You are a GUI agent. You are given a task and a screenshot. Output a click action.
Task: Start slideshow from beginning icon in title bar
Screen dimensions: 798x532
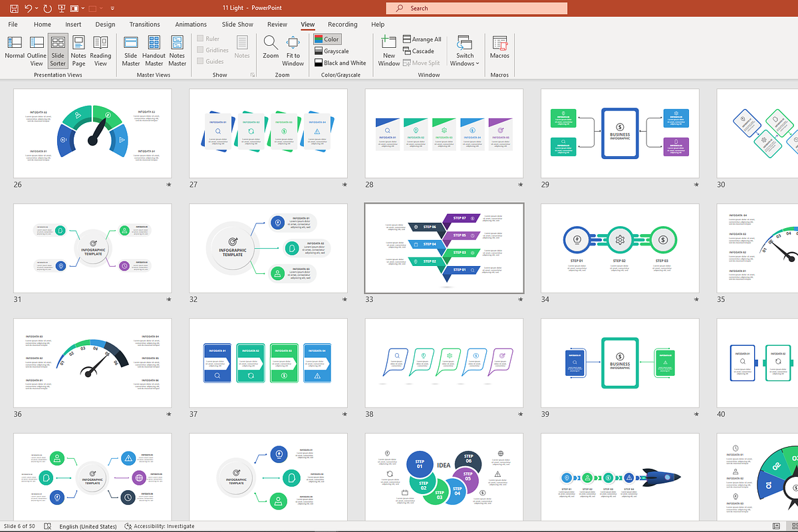[x=62, y=9]
